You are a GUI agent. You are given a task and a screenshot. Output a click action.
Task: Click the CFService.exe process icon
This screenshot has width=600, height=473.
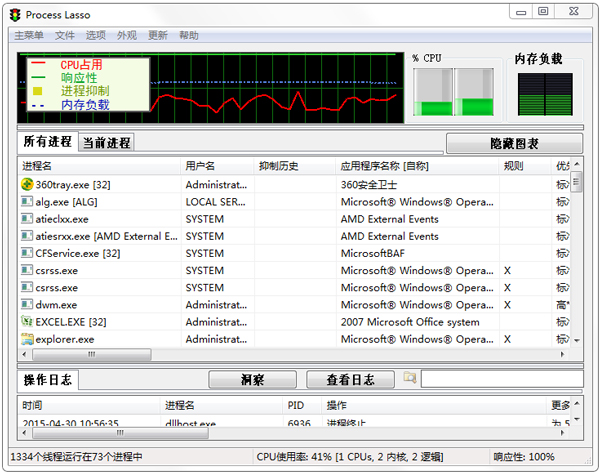tap(27, 253)
